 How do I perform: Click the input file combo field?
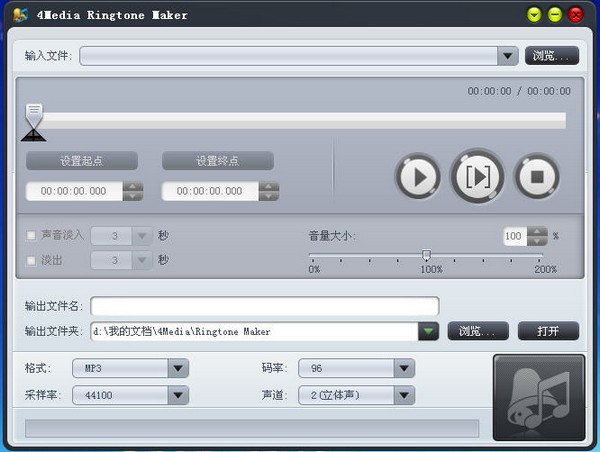click(289, 56)
